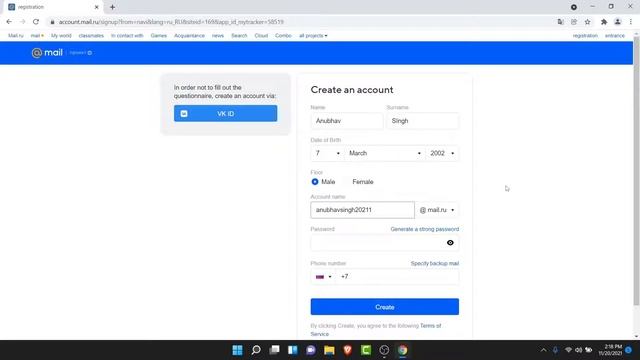Open the green Camtasia taskbar icon
Screen dimensions: 640x360
pos(366,350)
